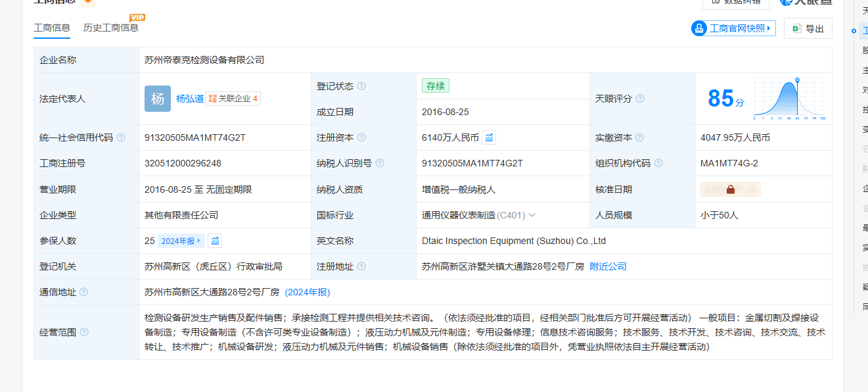Click the help icon beside 天眼评分
The width and height of the screenshot is (868, 392).
coord(640,99)
